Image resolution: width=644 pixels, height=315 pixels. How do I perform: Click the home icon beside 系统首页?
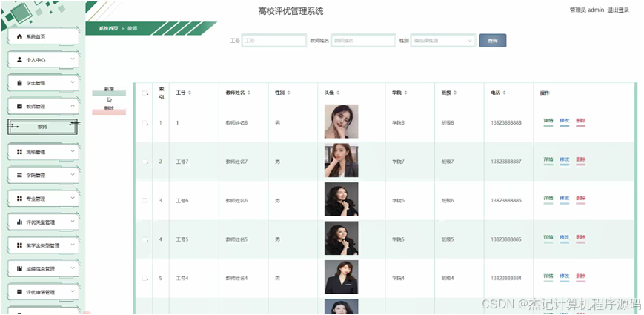pyautogui.click(x=19, y=36)
